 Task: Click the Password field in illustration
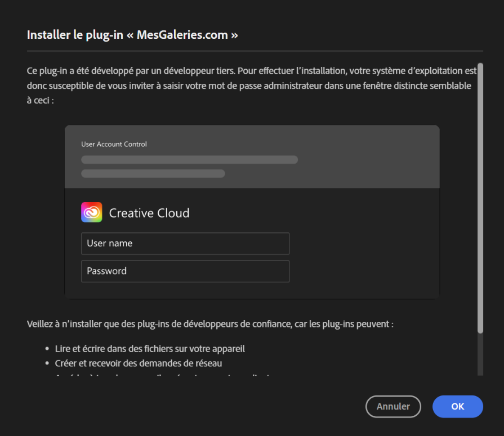tap(185, 271)
